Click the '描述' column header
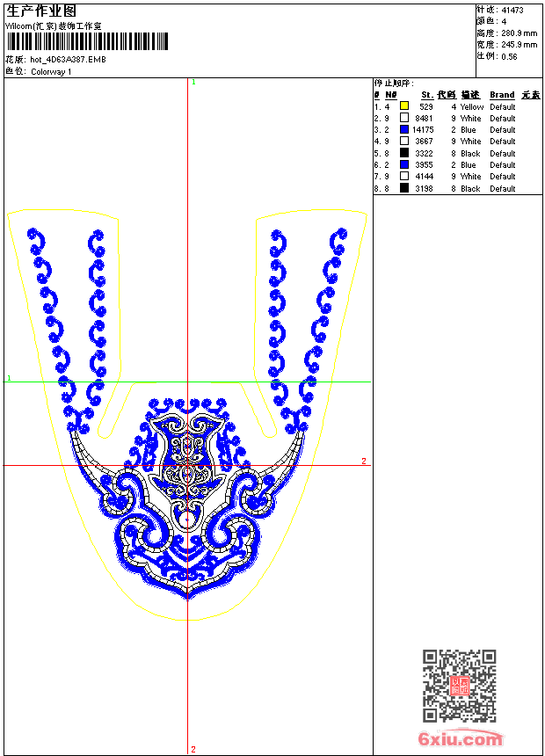 coord(470,95)
